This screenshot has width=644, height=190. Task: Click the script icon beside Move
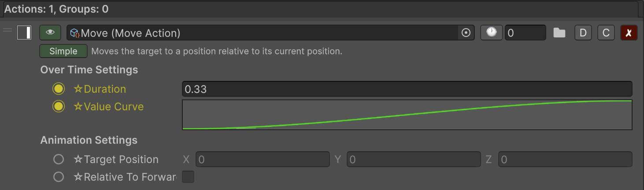75,33
